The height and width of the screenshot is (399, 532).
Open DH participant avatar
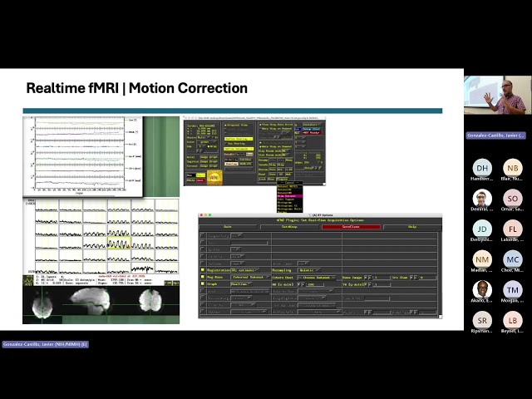(x=482, y=168)
